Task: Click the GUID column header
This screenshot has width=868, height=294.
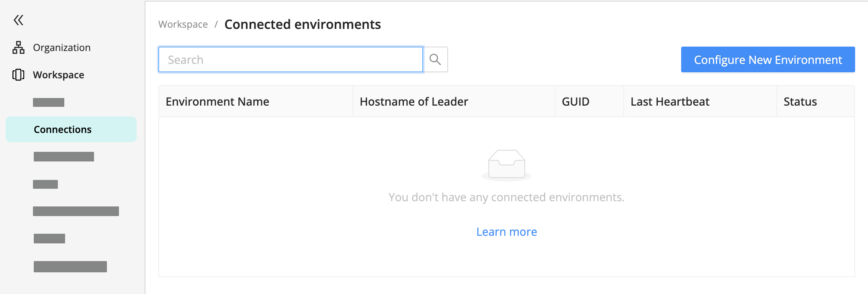Action: pyautogui.click(x=575, y=101)
